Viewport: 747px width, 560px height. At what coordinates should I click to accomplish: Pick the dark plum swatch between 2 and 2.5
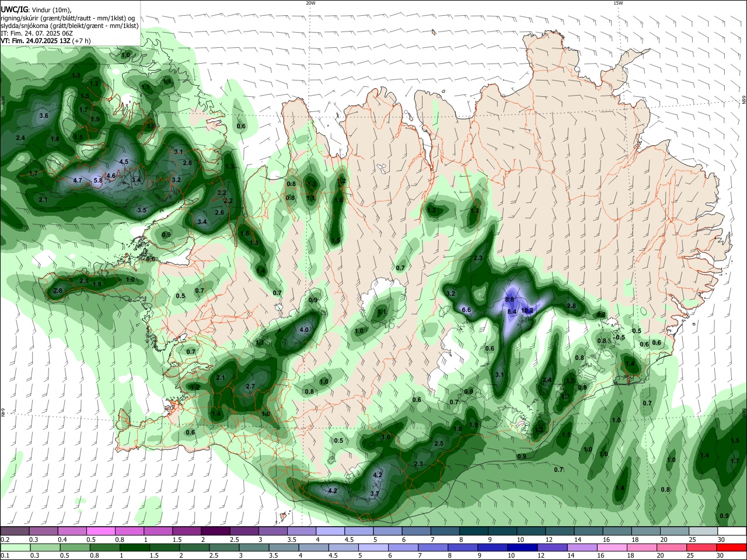215,531
